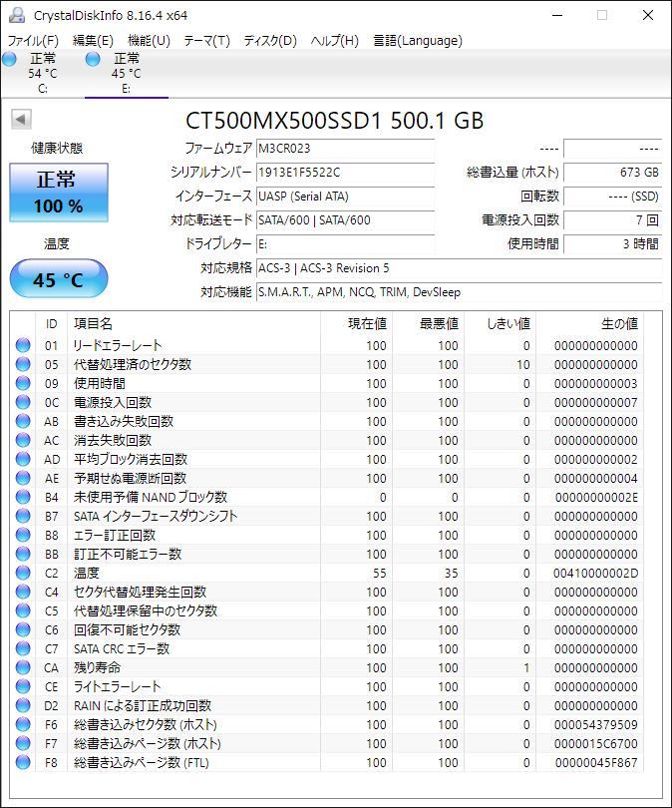This screenshot has width=672, height=808.
Task: Open the 編集(E) menu
Action: [x=93, y=40]
